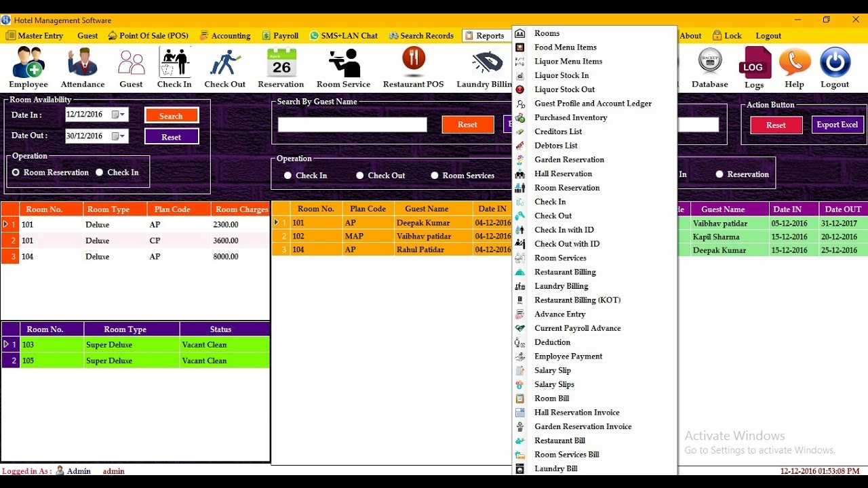Select Check In radio under Room Availability
Viewport: 868px width, 488px height.
coord(100,173)
